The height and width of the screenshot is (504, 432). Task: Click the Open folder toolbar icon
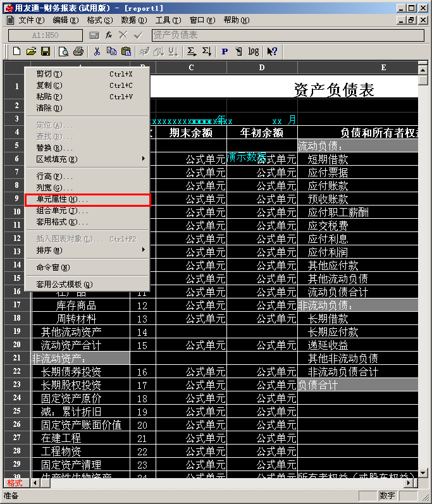click(x=31, y=51)
